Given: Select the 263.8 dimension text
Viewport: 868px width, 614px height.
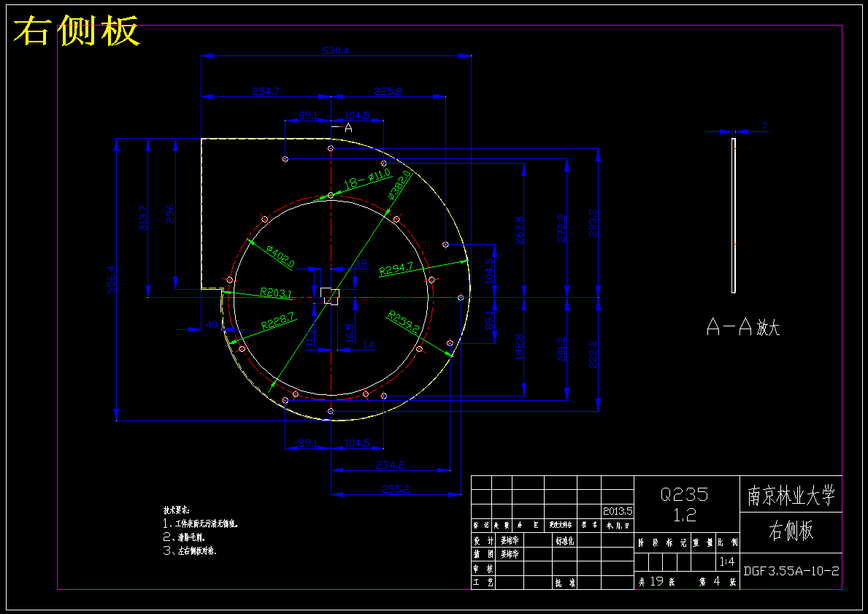Looking at the screenshot, I should (519, 229).
